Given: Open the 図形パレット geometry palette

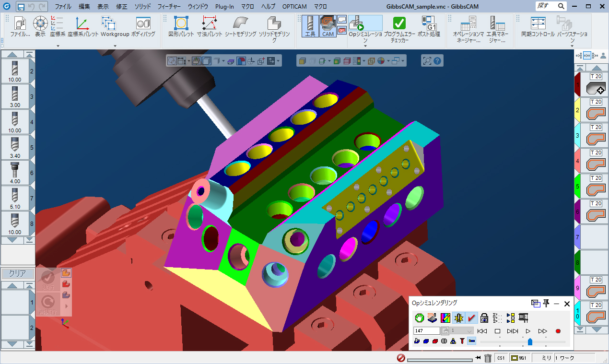Looking at the screenshot, I should 181,27.
